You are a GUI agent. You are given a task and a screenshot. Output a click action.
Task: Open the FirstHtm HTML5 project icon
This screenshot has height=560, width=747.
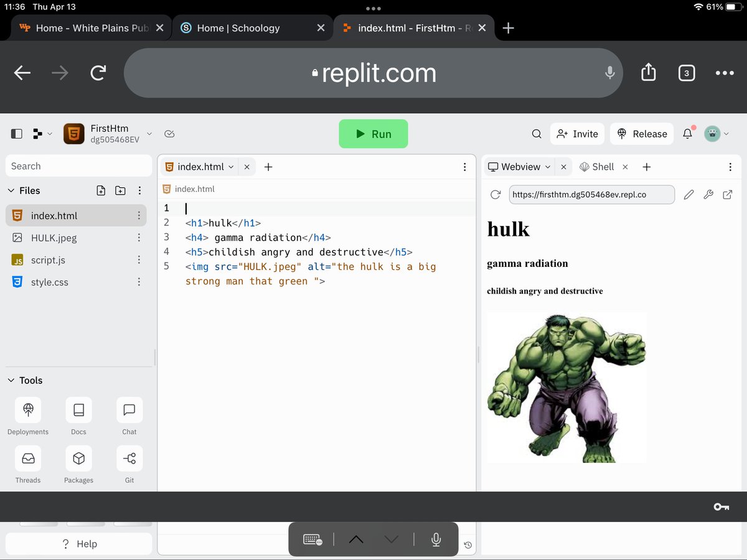[x=74, y=134]
